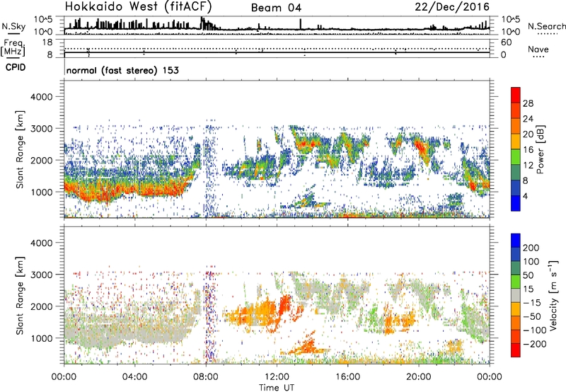Click the '4000' tick in power panel
Screen dimensions: 566x392
click(x=41, y=97)
